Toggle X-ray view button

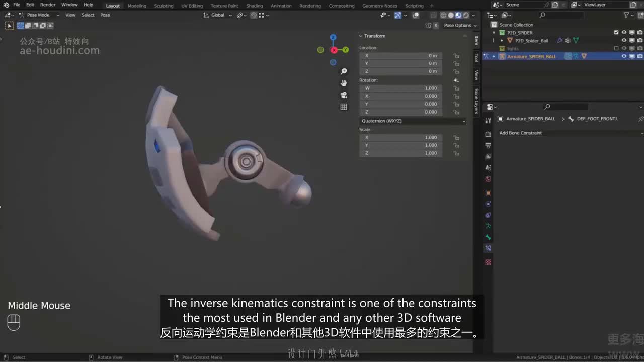pyautogui.click(x=434, y=15)
